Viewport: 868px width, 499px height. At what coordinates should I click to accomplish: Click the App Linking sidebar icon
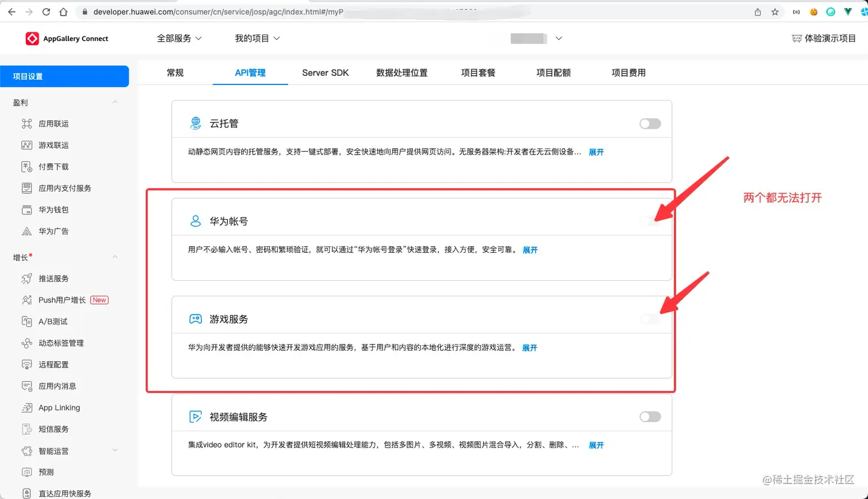click(26, 408)
